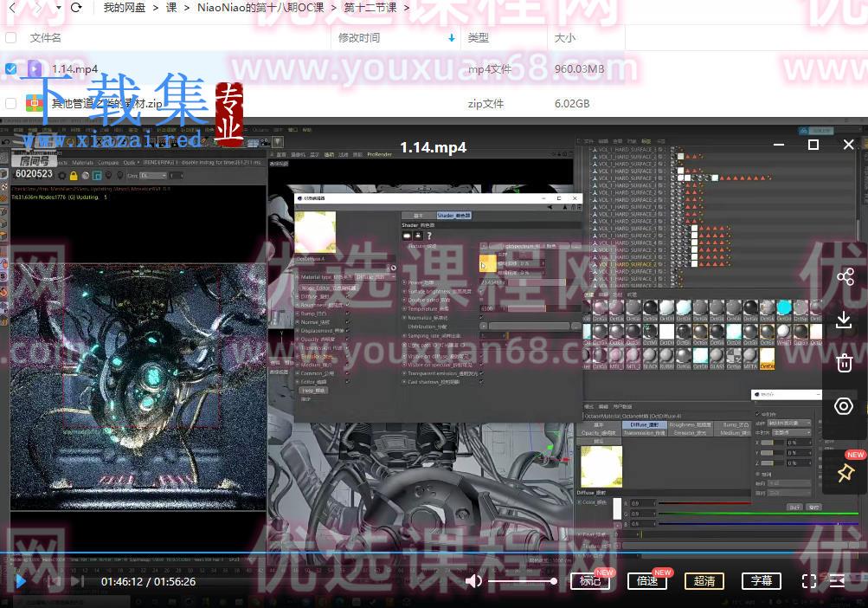The width and height of the screenshot is (868, 608).
Task: Open the 我的网盘 breadcrumb
Action: [124, 8]
